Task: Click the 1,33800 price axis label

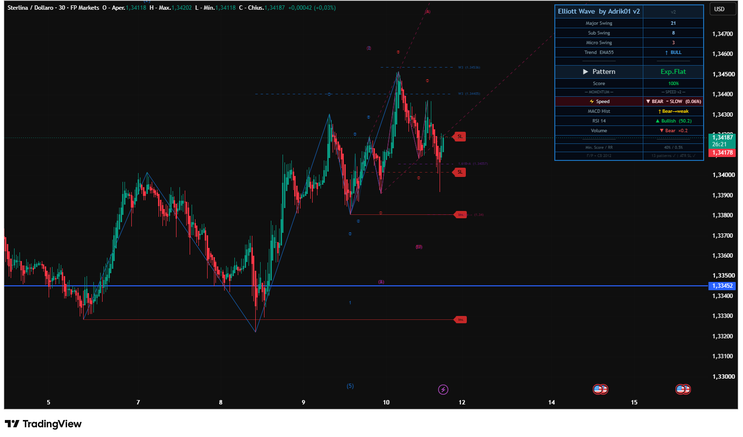Action: (x=722, y=215)
